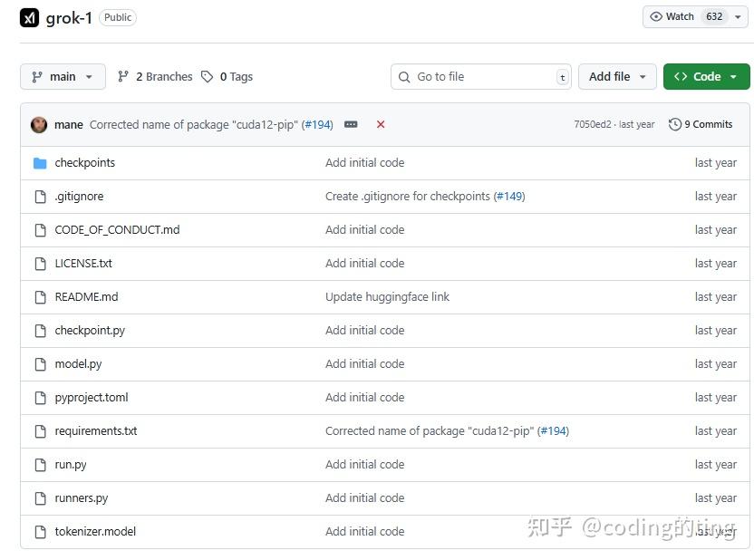Open 'Update huggingface link' commit message
Viewport: 754px width, 560px height.
click(387, 297)
